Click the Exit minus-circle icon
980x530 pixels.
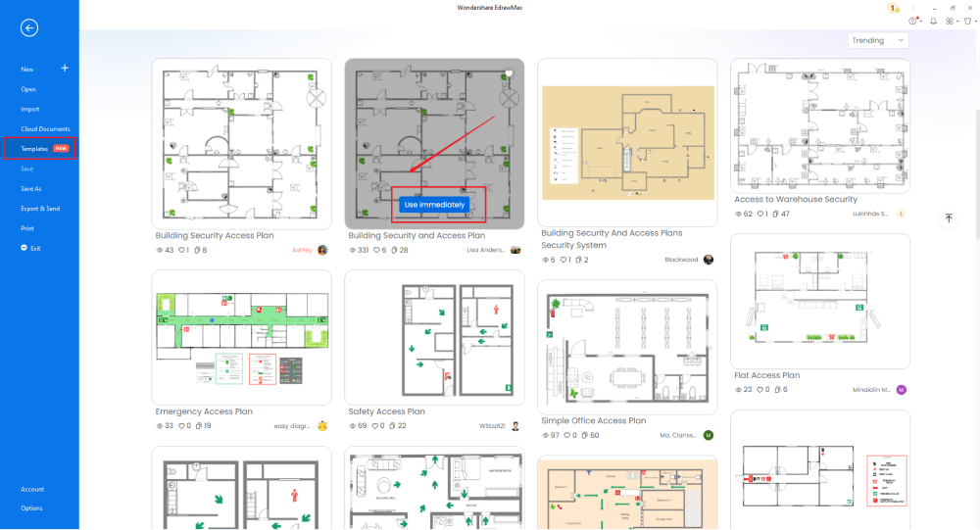[24, 248]
